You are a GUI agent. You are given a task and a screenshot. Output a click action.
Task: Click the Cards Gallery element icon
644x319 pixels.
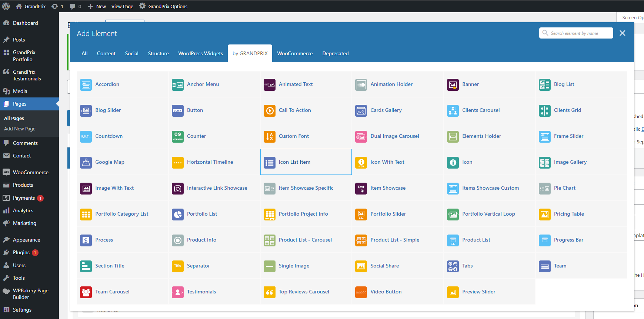361,111
